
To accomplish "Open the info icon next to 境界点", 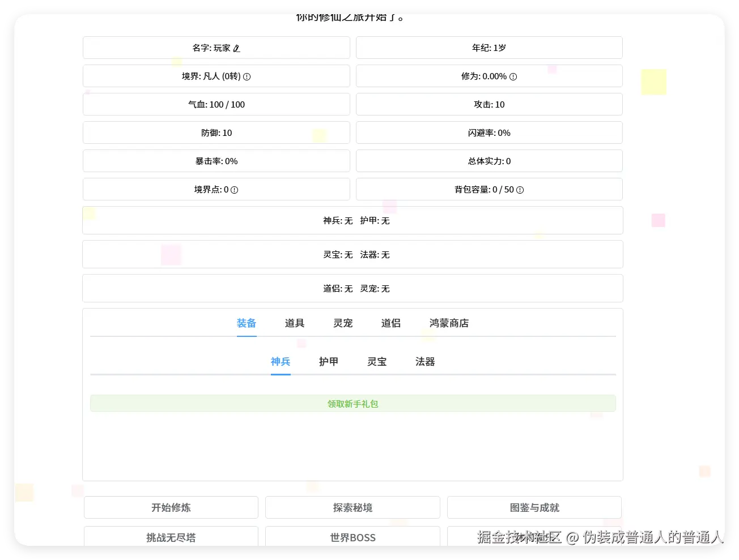I will pyautogui.click(x=234, y=190).
